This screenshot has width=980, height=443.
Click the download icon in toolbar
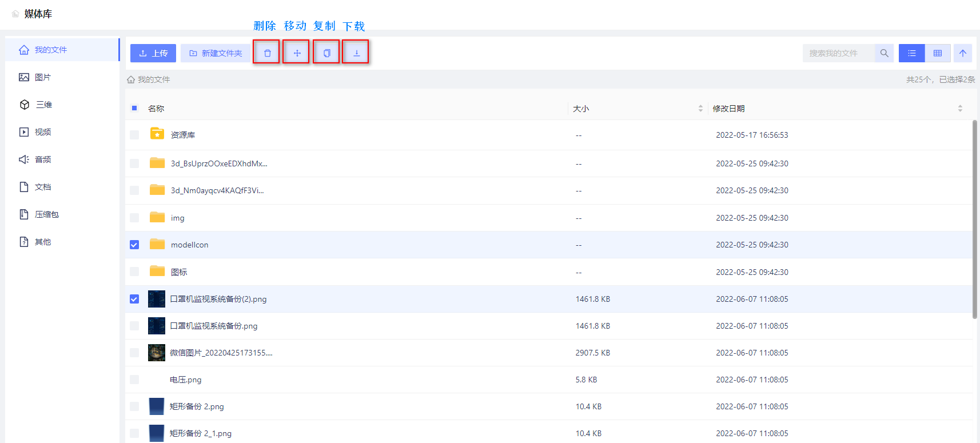(x=356, y=53)
